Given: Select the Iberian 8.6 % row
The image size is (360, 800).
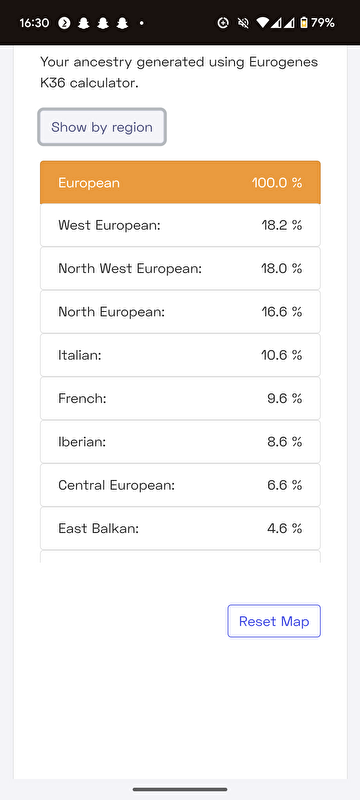Looking at the screenshot, I should (x=181, y=442).
